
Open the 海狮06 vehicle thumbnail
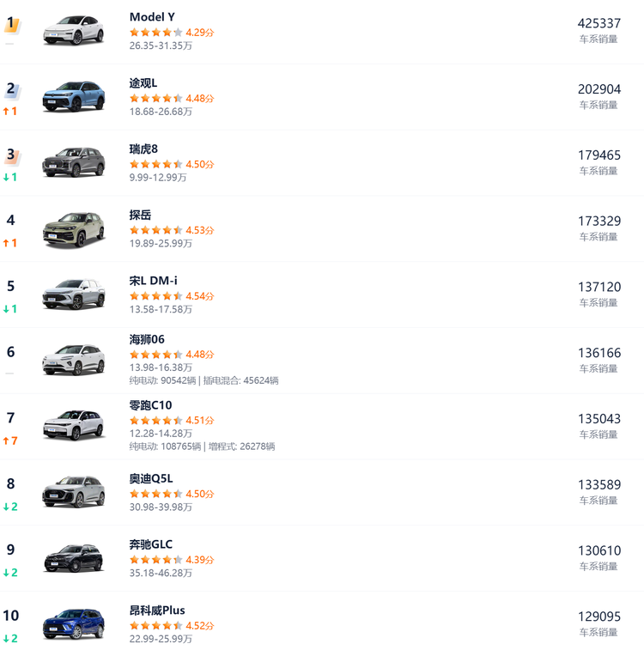click(74, 360)
